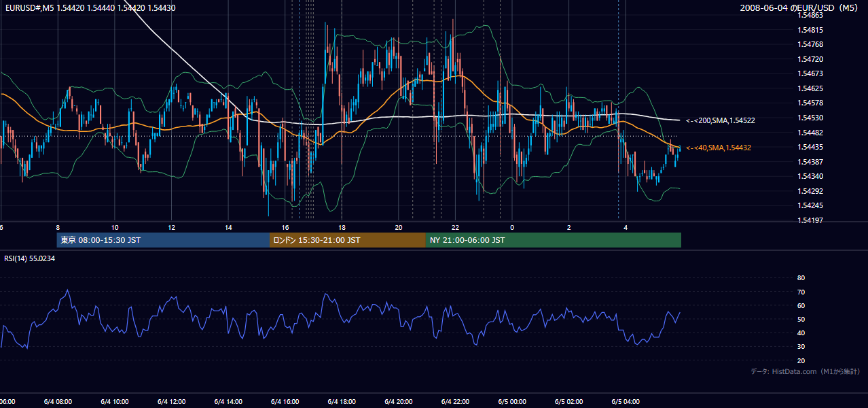Image resolution: width=868 pixels, height=408 pixels.
Task: Click the 6/4 10:00 bottom time label
Action: [115, 402]
